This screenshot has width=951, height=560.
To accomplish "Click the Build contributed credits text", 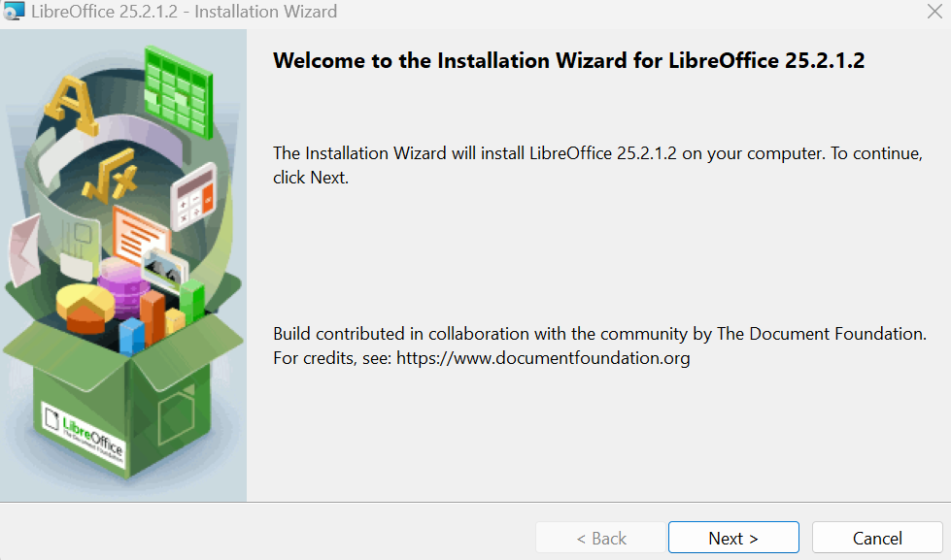I will click(599, 334).
